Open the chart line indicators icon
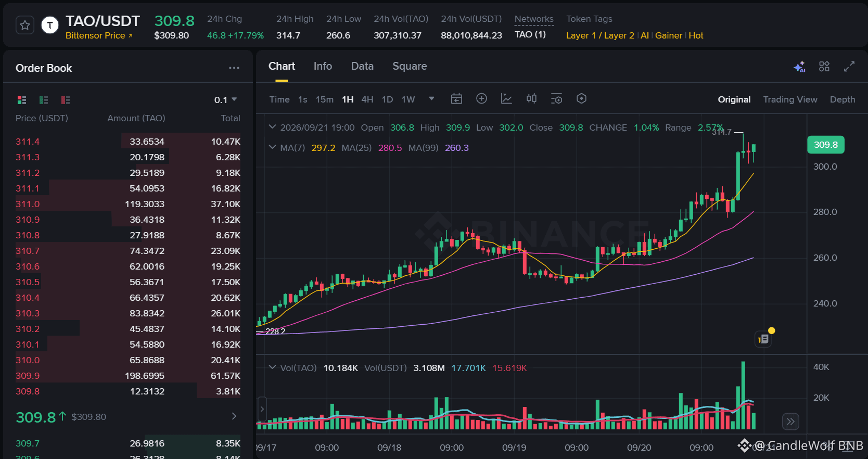Image resolution: width=868 pixels, height=459 pixels. (506, 99)
